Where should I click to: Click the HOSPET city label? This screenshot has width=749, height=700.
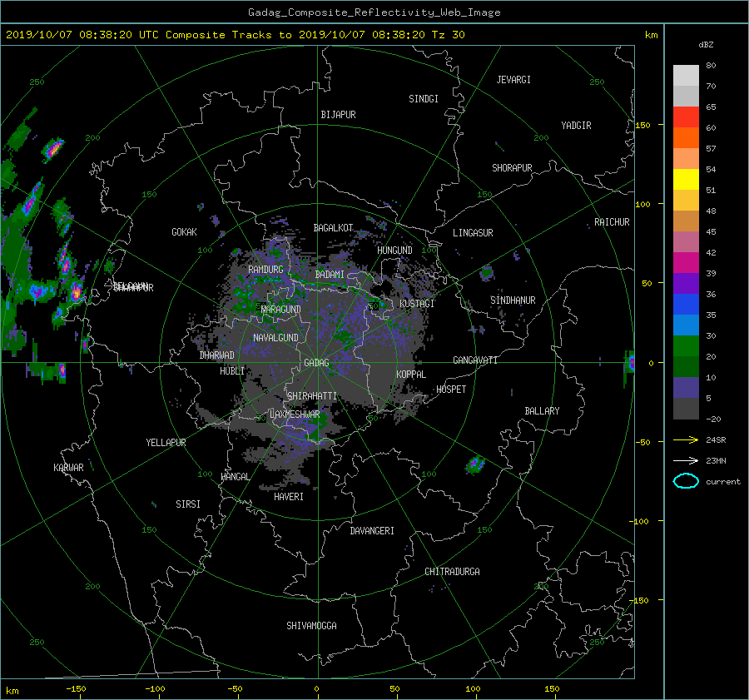(451, 390)
